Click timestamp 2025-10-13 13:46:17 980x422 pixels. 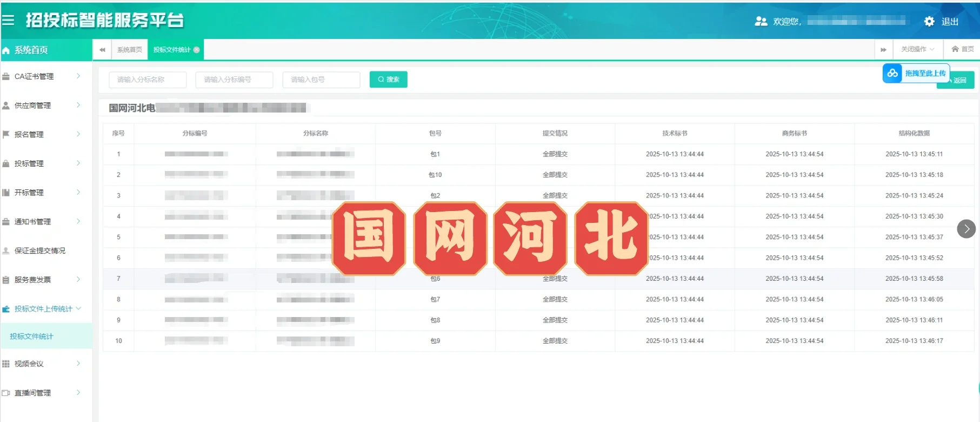[x=914, y=341]
